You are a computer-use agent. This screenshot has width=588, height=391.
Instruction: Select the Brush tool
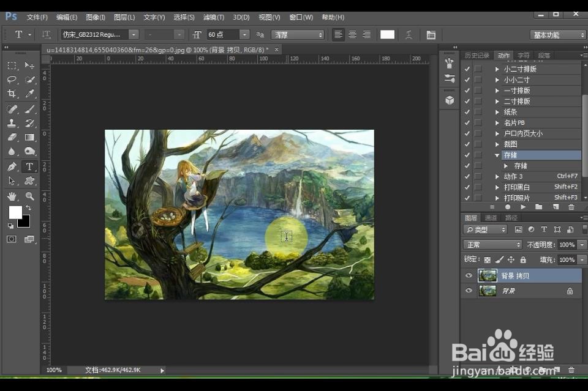tap(29, 109)
